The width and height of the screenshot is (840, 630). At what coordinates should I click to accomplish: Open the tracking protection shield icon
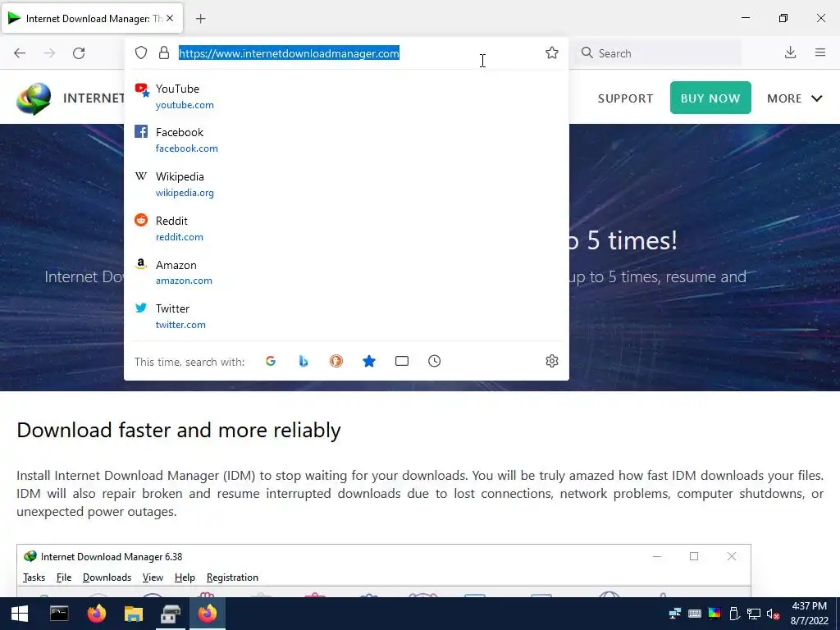[141, 52]
